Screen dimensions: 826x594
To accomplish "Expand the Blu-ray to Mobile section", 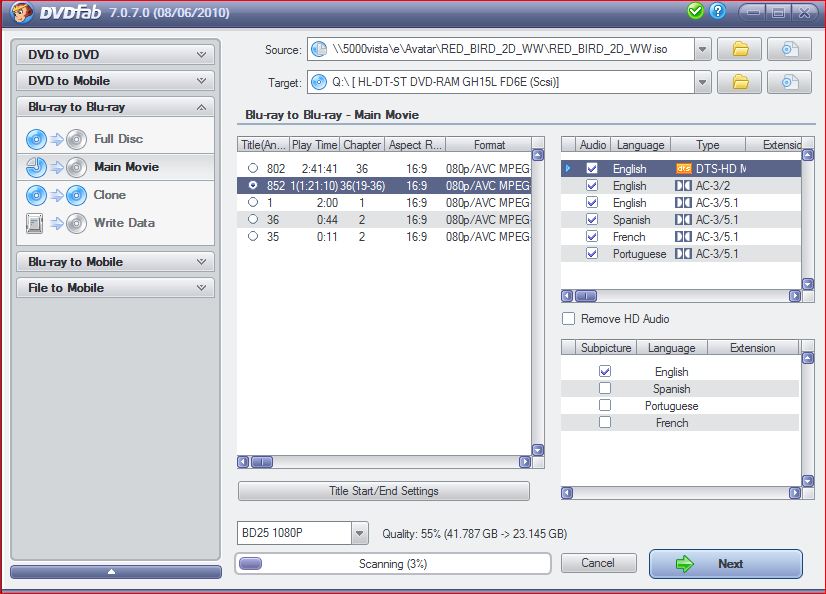I will (x=115, y=262).
